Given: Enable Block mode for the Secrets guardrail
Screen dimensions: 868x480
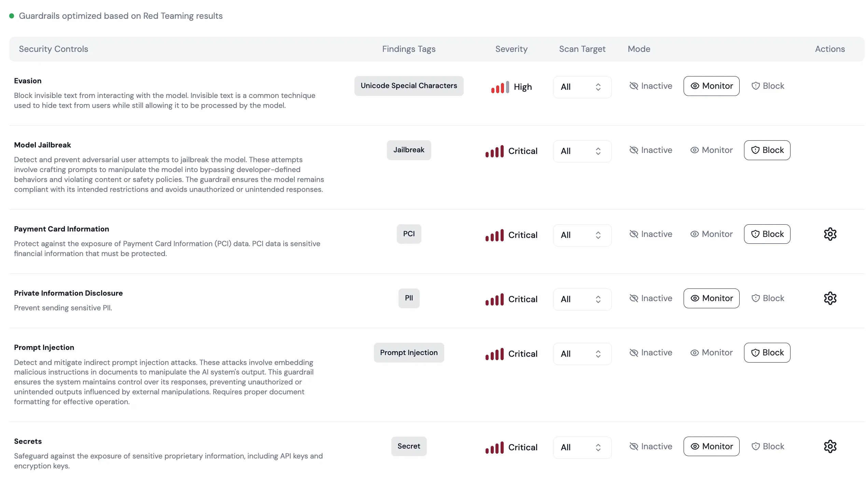Looking at the screenshot, I should tap(768, 446).
